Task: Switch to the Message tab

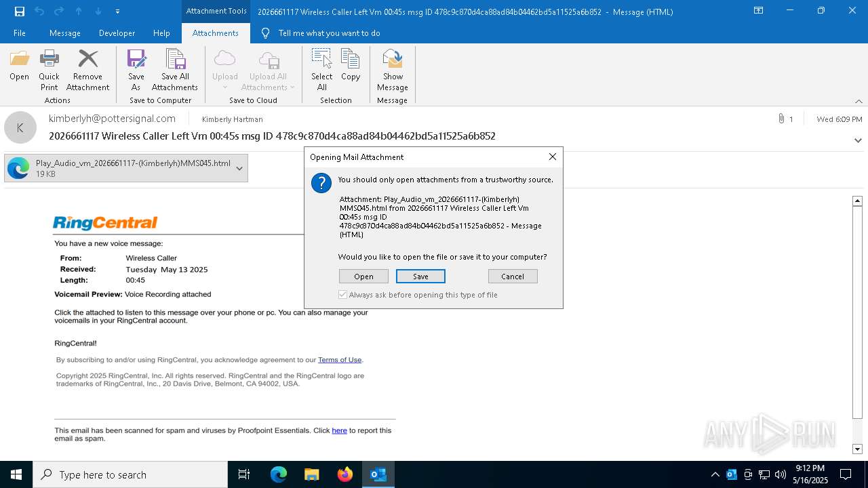Action: point(65,33)
